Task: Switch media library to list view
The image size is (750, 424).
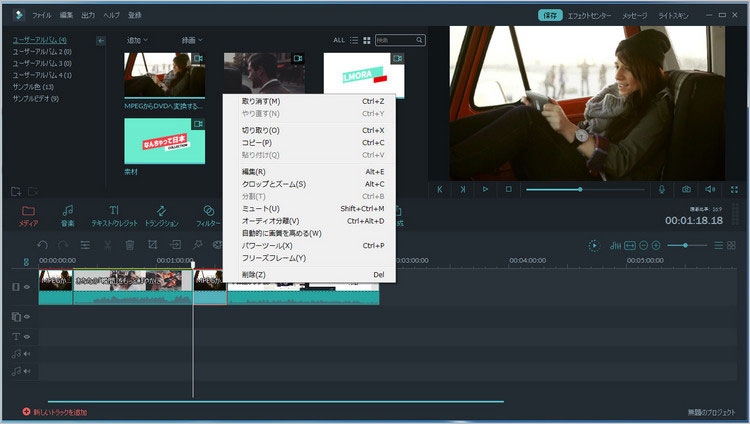Action: 353,40
